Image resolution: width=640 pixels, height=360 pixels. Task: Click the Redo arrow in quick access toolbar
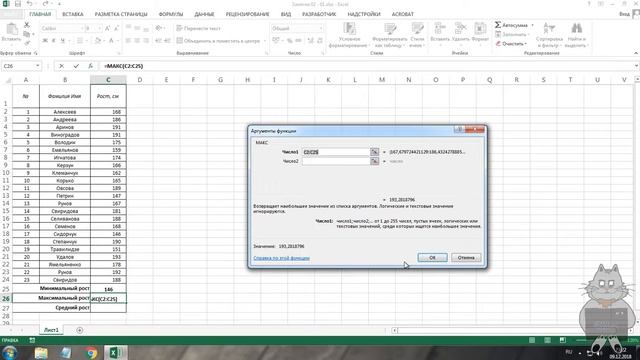[x=45, y=4]
